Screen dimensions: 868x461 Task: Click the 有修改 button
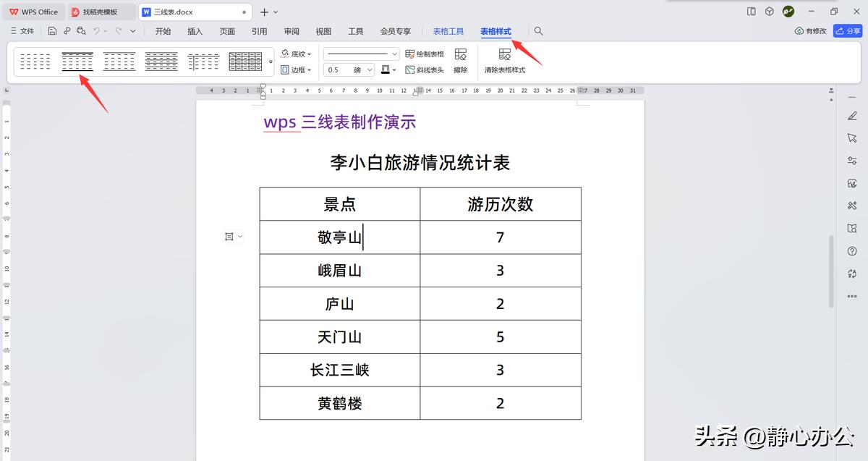[x=810, y=31]
